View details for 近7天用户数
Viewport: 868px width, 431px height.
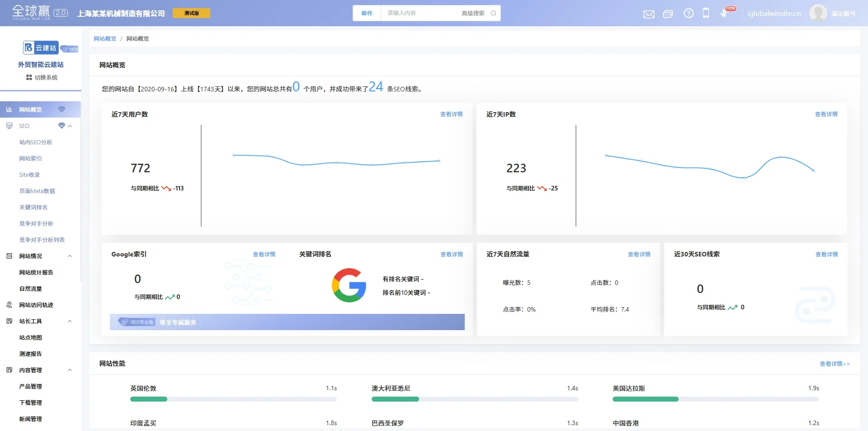[x=451, y=114]
